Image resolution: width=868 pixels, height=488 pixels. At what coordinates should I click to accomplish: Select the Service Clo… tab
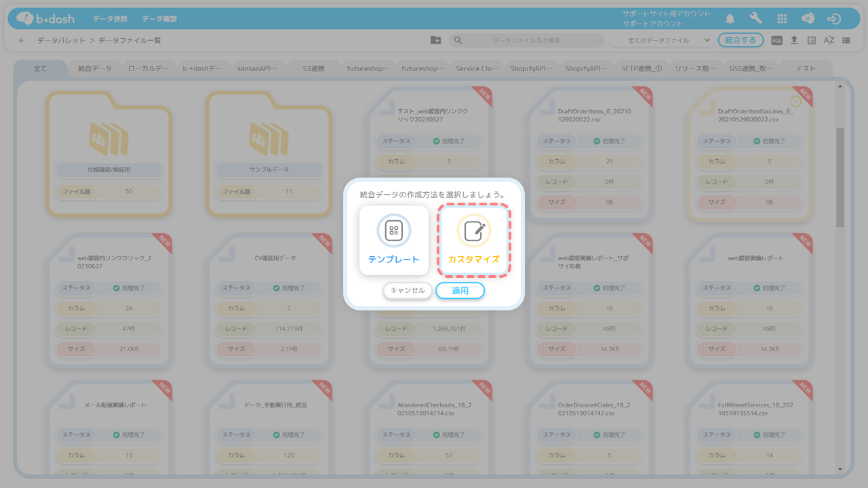[x=477, y=68]
